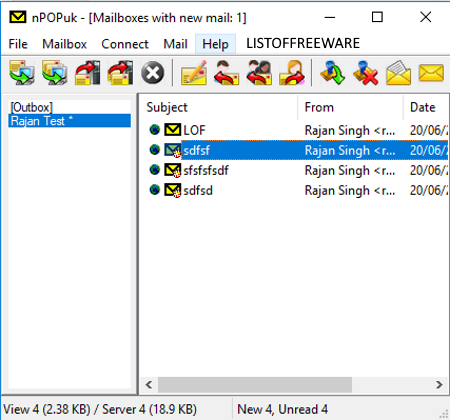This screenshot has height=420, width=450.
Task: Click the Mark as read open-envelope icon
Action: pos(398,72)
